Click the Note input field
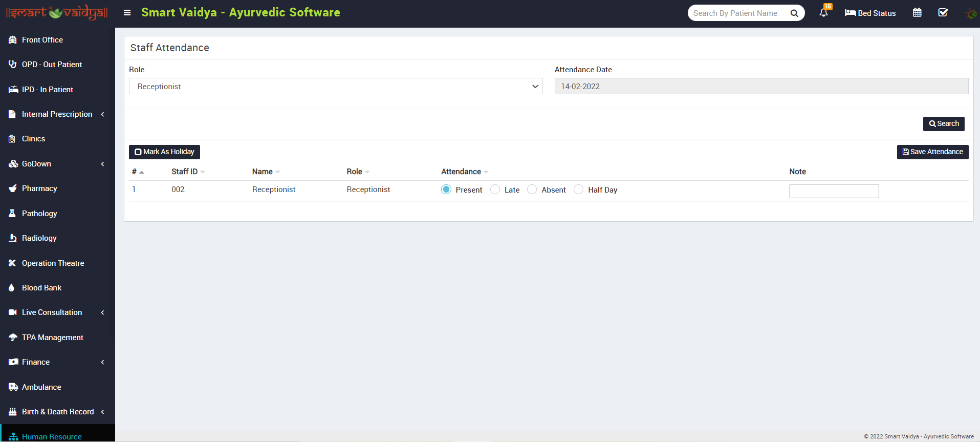Screen dimensions: 980x442 tap(834, 191)
